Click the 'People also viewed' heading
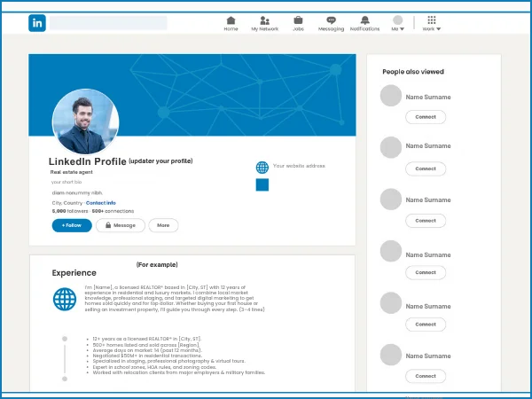This screenshot has height=399, width=532. click(413, 72)
